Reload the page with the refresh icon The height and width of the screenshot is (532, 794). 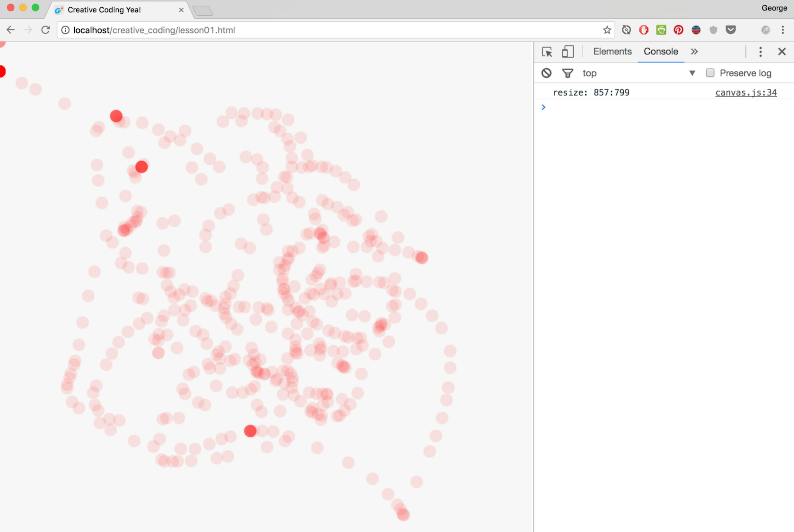45,30
